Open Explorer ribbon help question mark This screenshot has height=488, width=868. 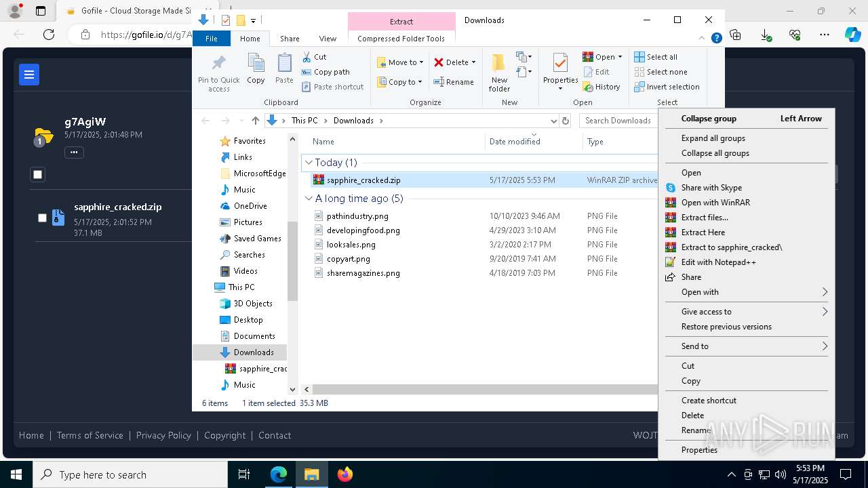pyautogui.click(x=716, y=39)
